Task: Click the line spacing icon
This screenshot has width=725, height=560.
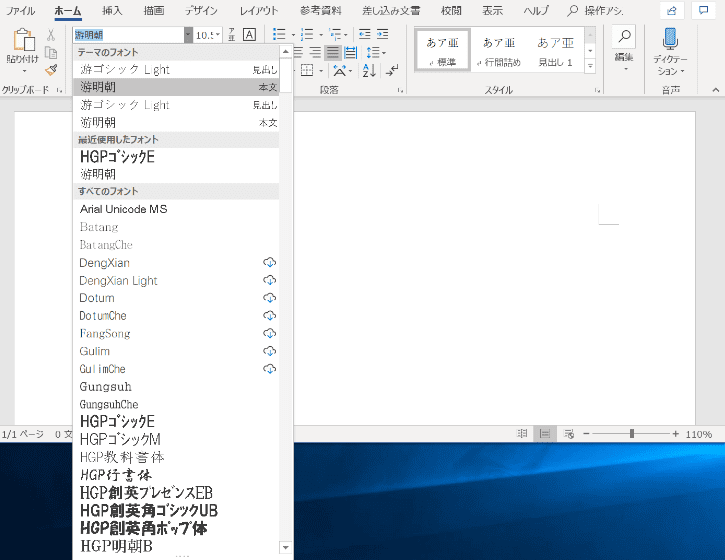Action: (373, 52)
